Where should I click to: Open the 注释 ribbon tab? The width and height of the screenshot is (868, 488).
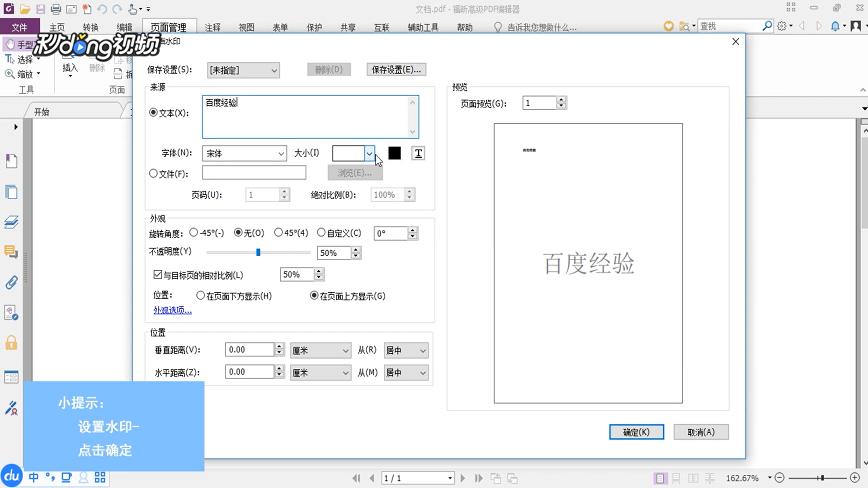(x=212, y=27)
